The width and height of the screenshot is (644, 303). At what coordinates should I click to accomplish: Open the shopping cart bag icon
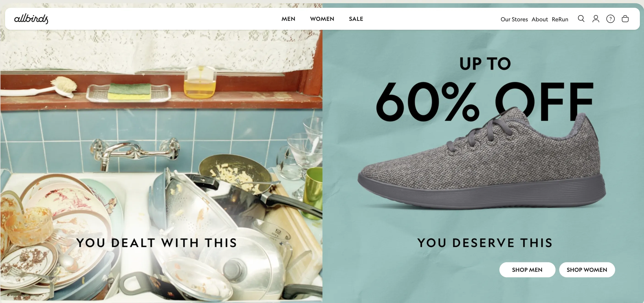[x=625, y=19]
